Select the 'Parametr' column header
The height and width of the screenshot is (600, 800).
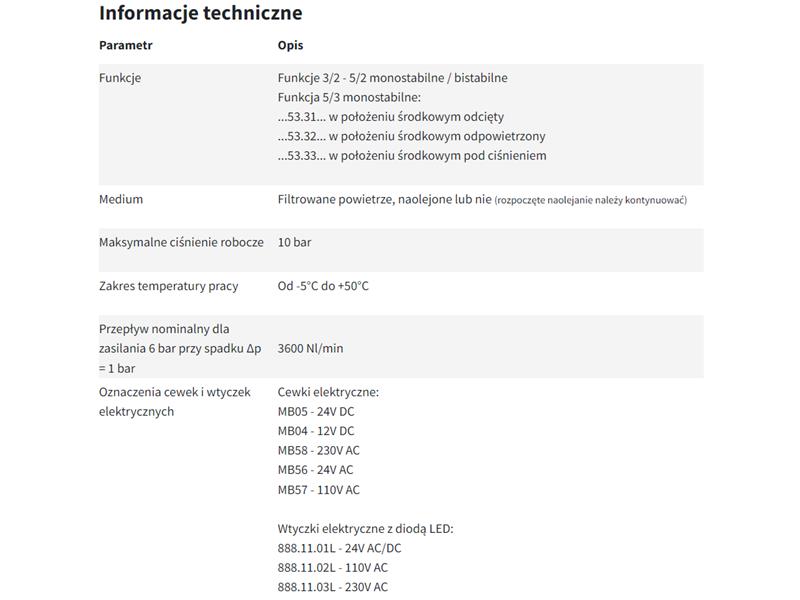[x=126, y=45]
